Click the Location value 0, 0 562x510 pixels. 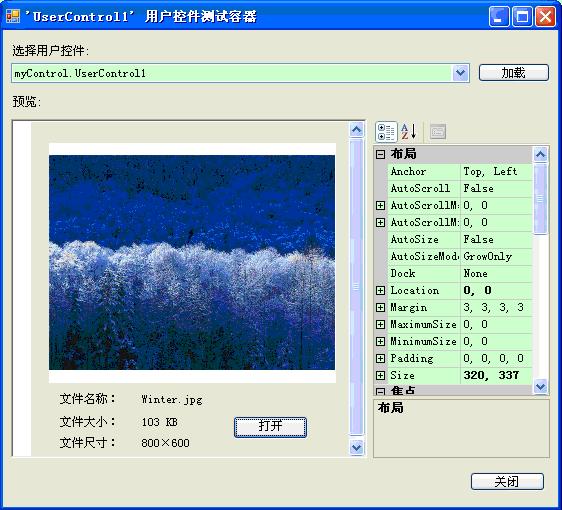[477, 290]
